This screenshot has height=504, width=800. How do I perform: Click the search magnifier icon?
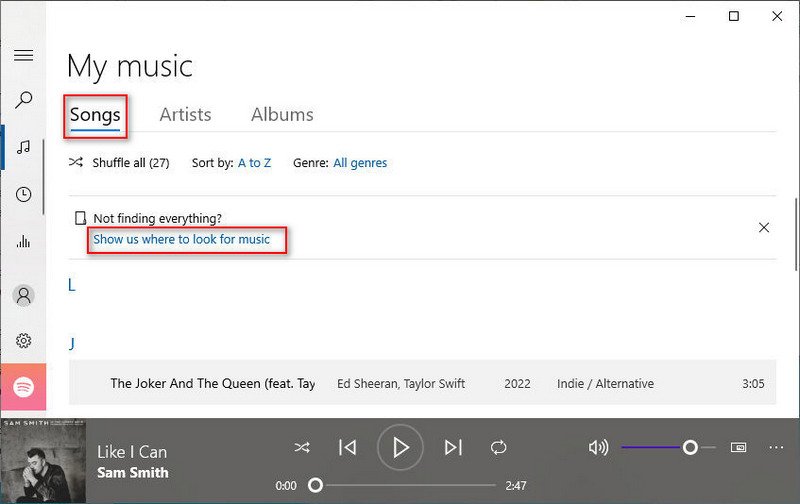click(x=24, y=100)
